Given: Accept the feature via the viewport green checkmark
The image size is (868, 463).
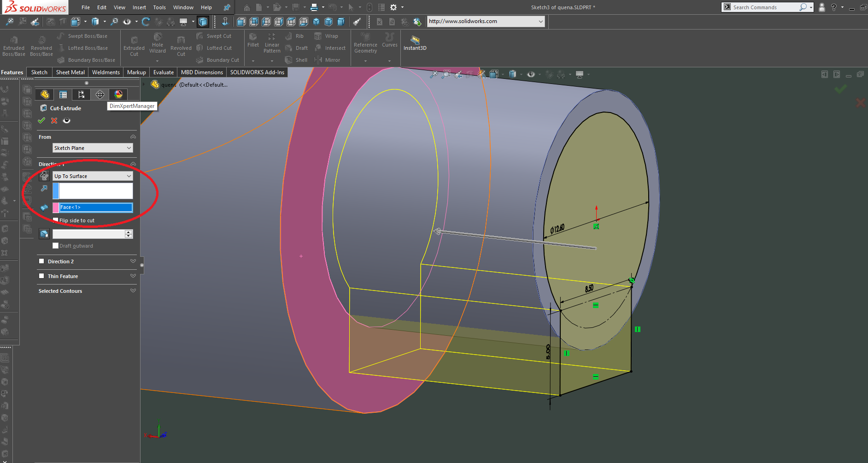Looking at the screenshot, I should pyautogui.click(x=840, y=89).
